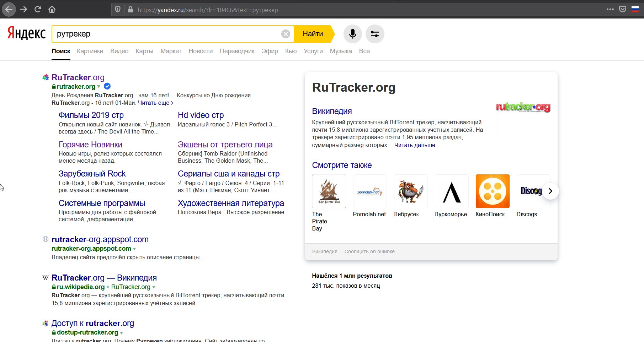644x342 pixels.
Task: Open the browser home page icon
Action: coord(52,10)
